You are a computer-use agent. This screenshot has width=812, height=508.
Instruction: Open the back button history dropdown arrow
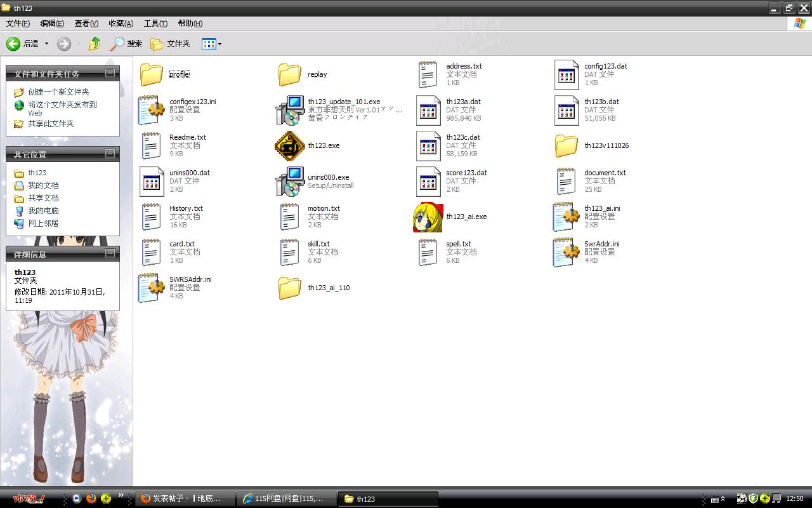tap(46, 44)
